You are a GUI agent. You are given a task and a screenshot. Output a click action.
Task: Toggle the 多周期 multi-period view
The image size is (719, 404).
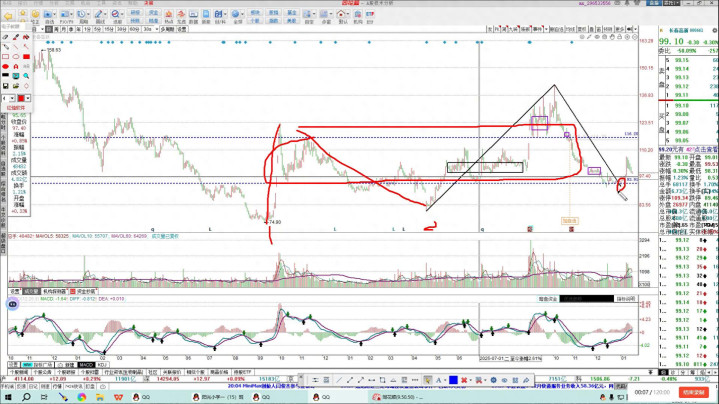tap(168, 30)
